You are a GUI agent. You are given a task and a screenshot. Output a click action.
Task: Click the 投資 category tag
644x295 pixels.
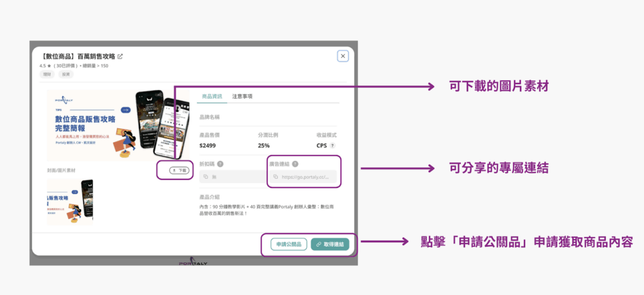pyautogui.click(x=65, y=74)
